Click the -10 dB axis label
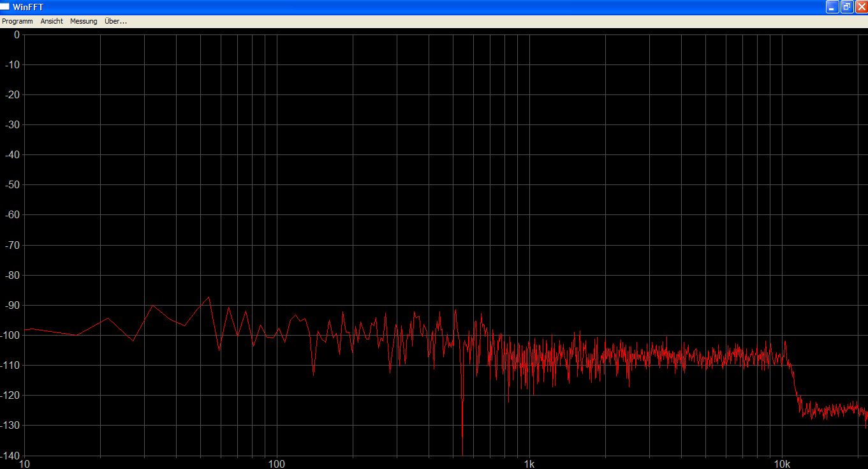Viewport: 868px width, 469px height. point(13,64)
